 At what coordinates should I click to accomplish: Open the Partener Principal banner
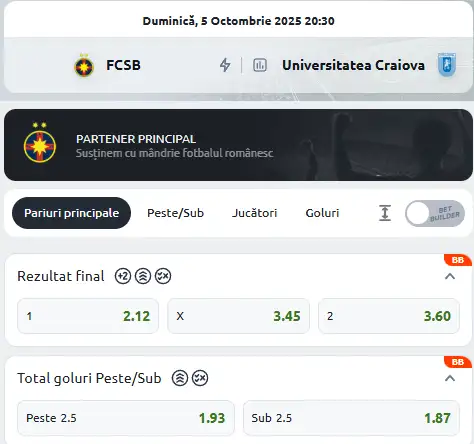coord(238,145)
